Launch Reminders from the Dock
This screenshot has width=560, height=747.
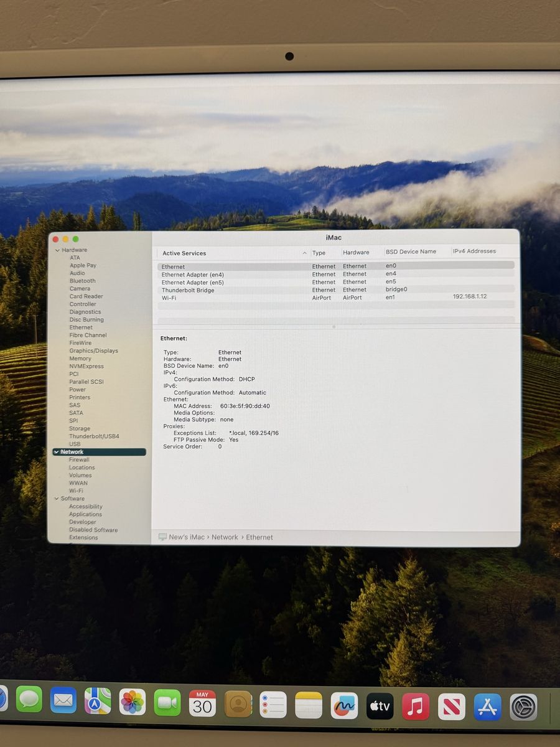(x=273, y=705)
